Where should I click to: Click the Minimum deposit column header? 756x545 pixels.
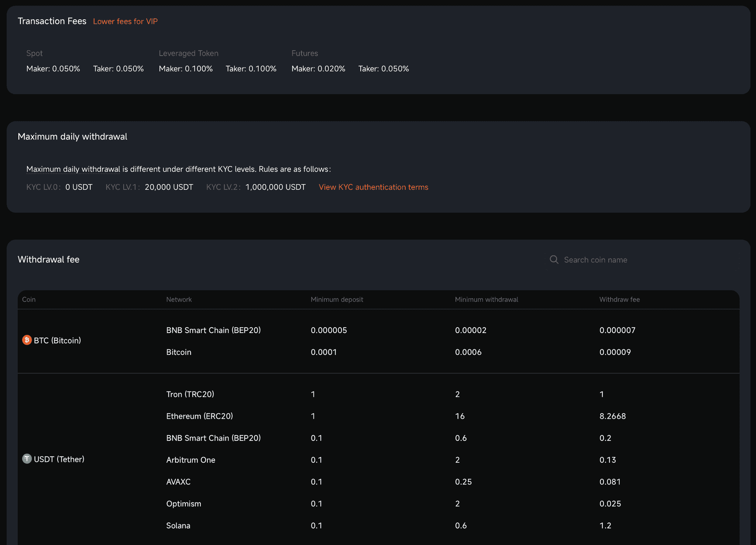coord(337,299)
